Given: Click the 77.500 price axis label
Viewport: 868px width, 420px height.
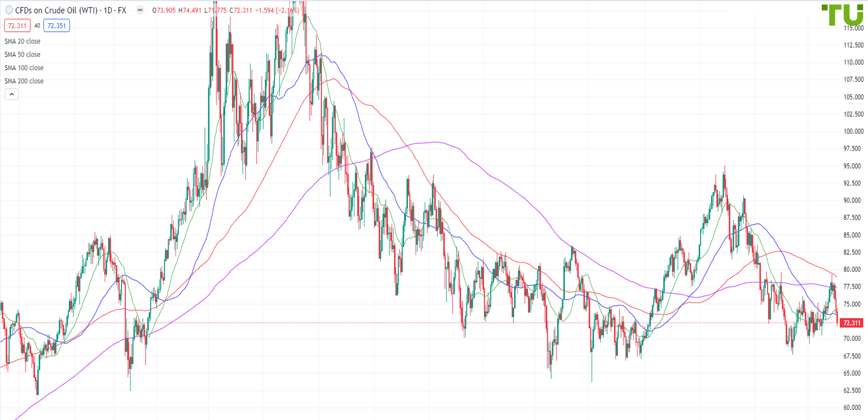Looking at the screenshot, I should (852, 287).
